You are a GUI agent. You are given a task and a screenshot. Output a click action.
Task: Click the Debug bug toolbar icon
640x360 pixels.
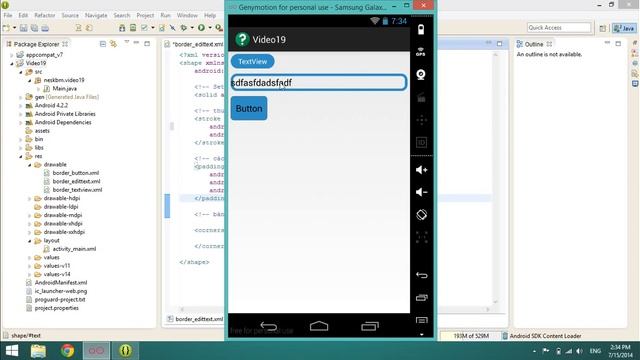(184, 28)
